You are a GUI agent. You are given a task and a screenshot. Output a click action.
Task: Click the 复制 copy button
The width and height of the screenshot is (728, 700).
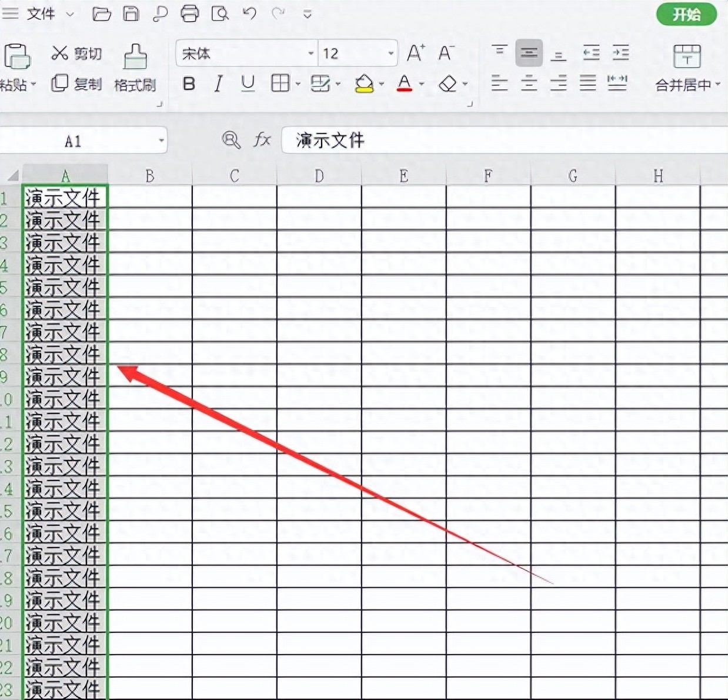point(77,84)
